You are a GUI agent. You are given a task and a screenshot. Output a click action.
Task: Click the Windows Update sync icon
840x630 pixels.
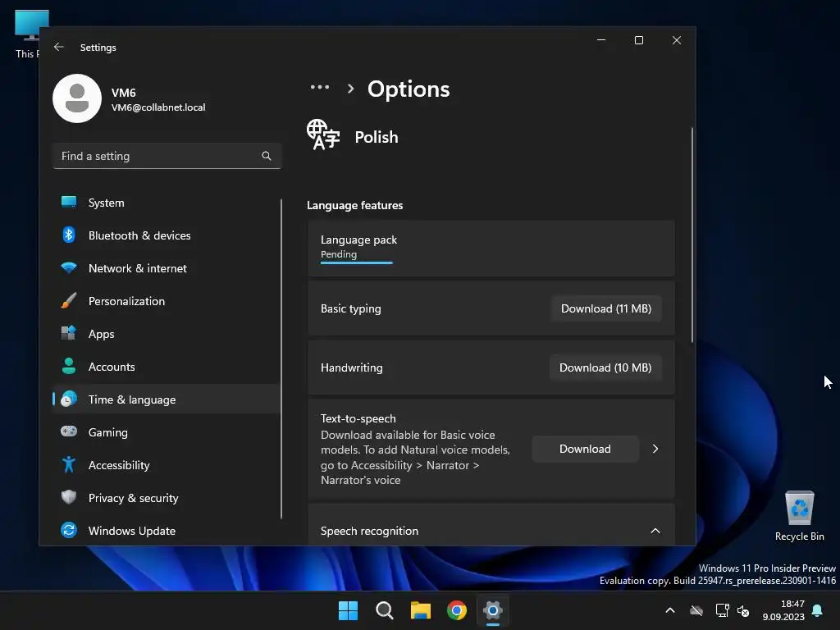[x=69, y=531]
